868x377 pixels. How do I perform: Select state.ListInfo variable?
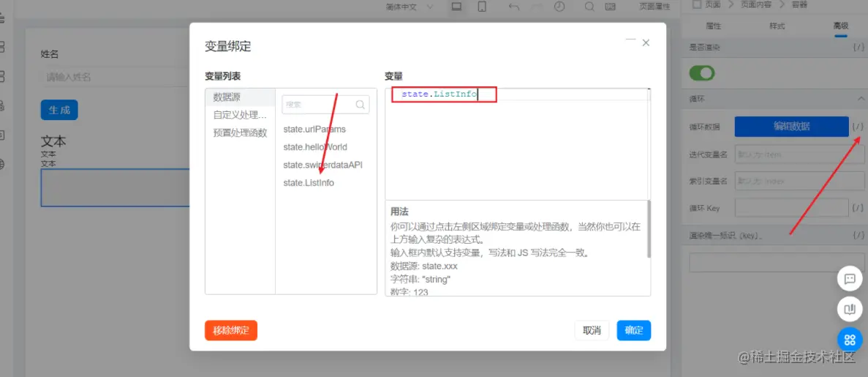click(309, 182)
